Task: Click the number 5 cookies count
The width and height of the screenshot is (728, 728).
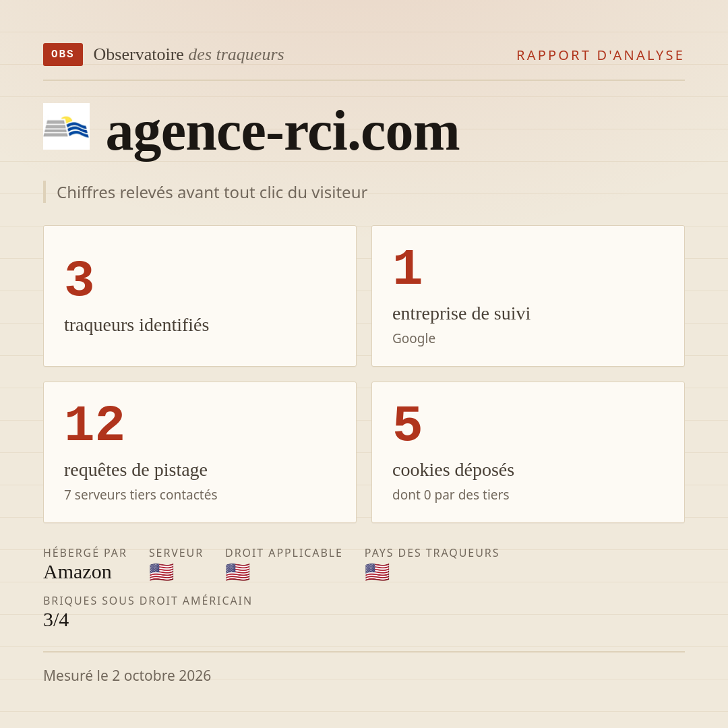Action: 408,425
